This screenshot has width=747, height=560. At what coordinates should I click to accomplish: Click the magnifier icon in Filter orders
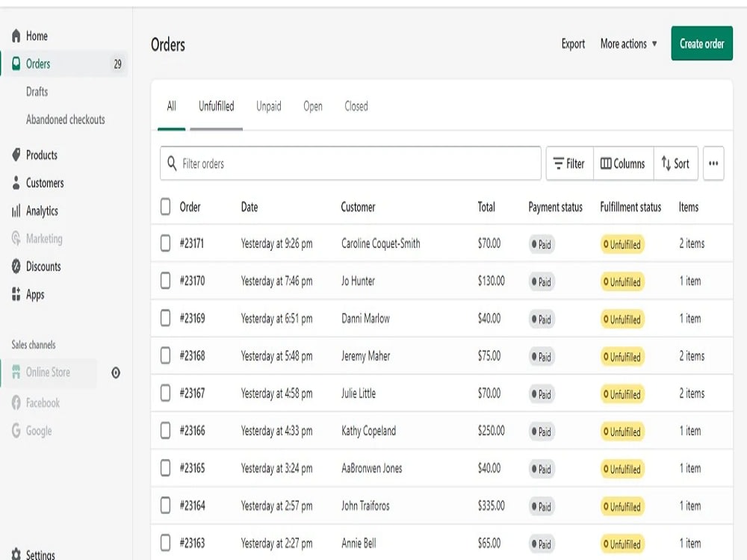coord(172,164)
